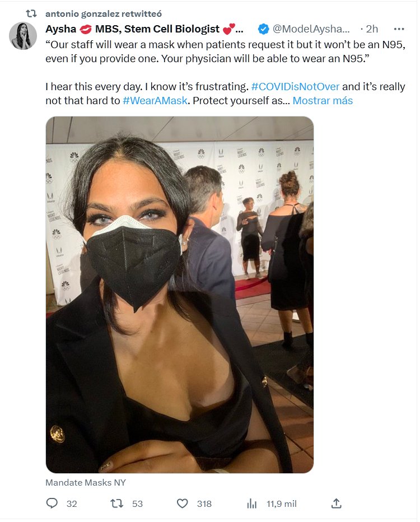The width and height of the screenshot is (420, 522).
Task: Visit antonio gonzalez retwitteó profile link
Action: (104, 13)
